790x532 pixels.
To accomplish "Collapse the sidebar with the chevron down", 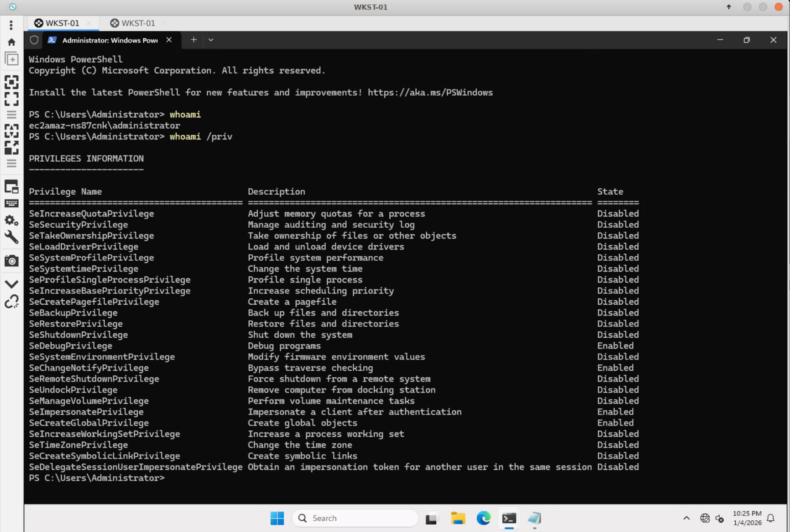I will coord(12,284).
